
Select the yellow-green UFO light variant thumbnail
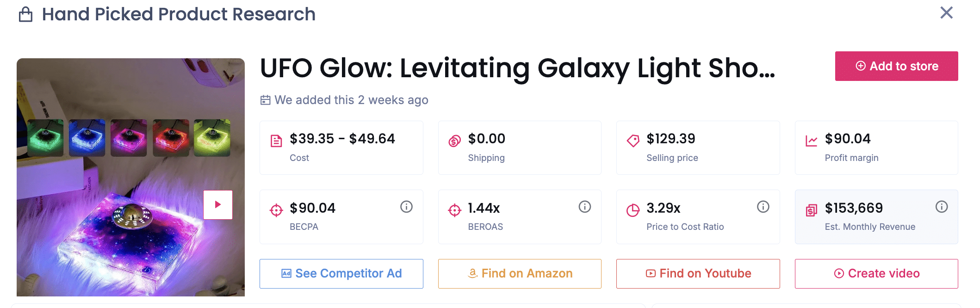coord(212,138)
